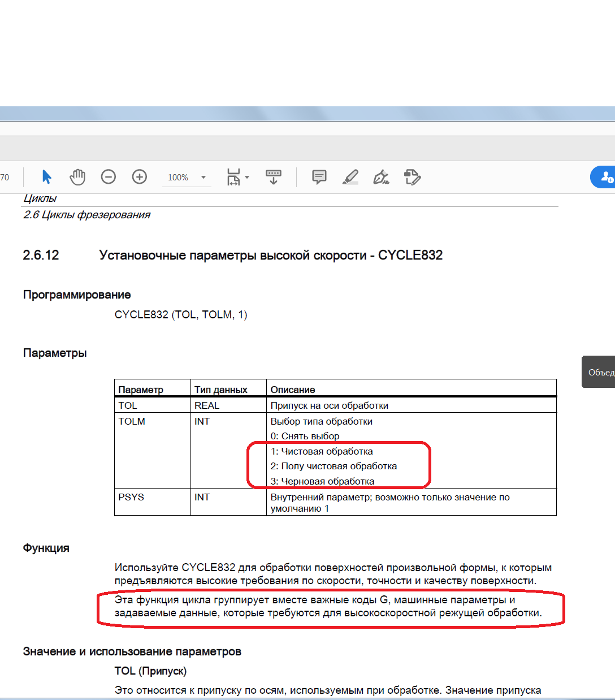Zoom out with the minus button
This screenshot has width=615, height=700.
click(x=109, y=177)
